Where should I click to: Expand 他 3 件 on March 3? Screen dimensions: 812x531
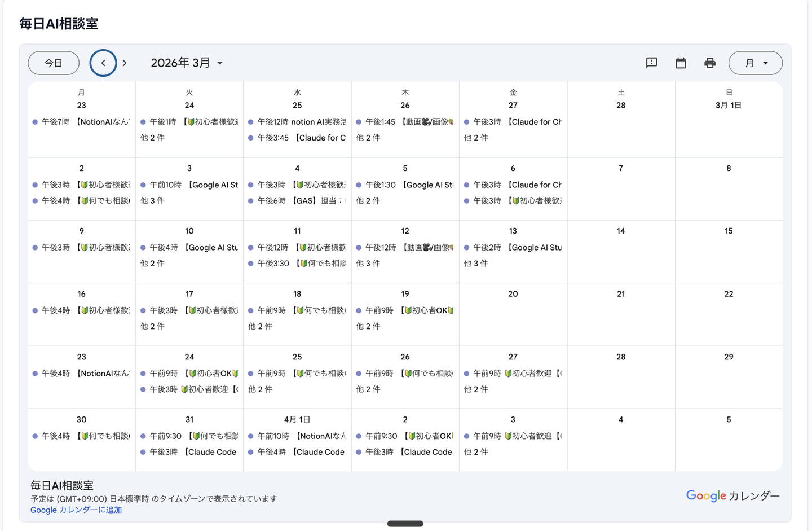152,200
